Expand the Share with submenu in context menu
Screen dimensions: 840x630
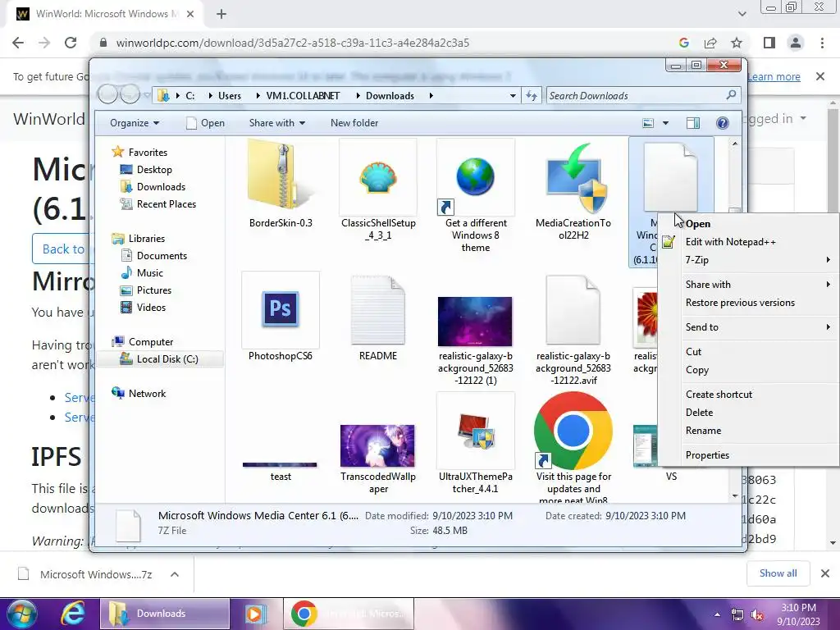pyautogui.click(x=748, y=285)
